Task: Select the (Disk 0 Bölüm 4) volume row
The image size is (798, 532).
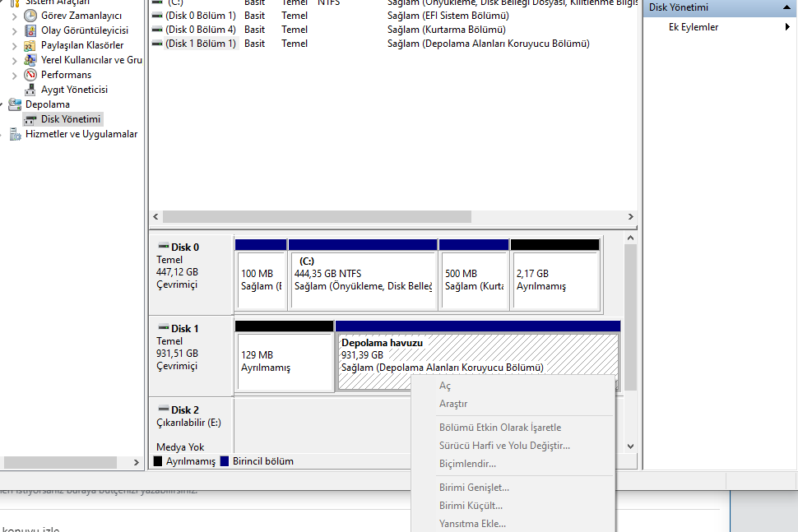Action: [x=201, y=30]
